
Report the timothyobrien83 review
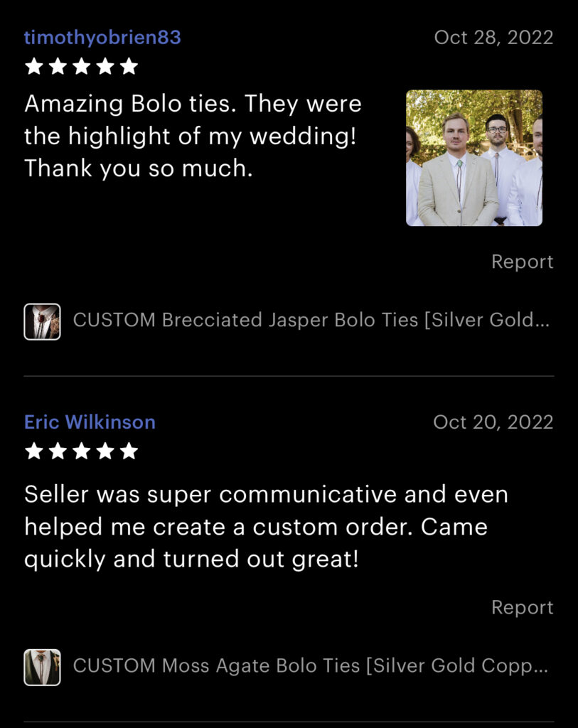523,262
